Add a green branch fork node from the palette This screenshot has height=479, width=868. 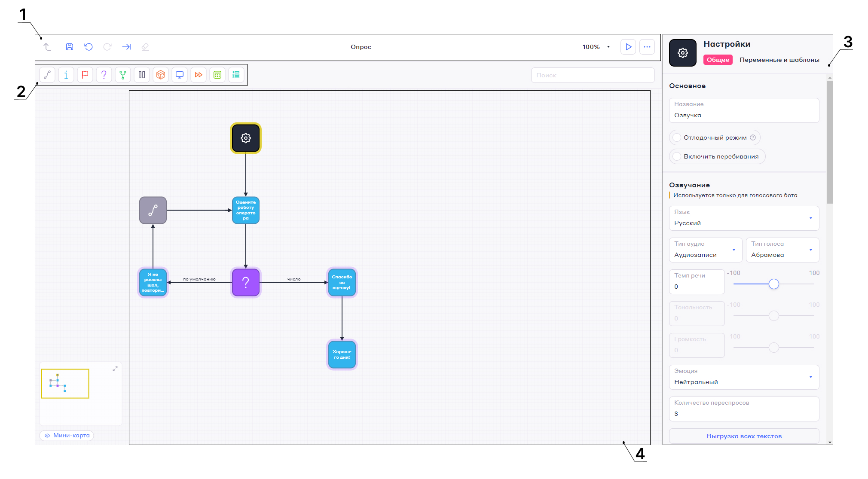point(123,75)
